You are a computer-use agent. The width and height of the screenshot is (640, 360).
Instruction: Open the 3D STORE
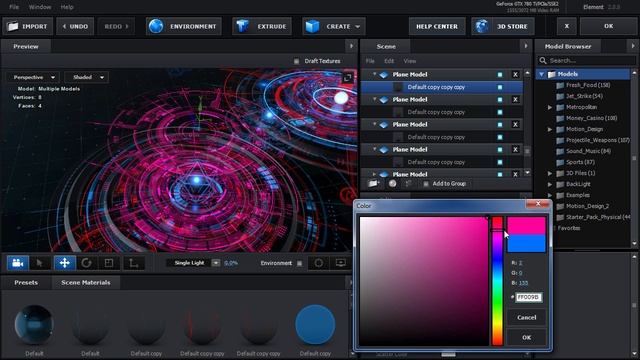(x=503, y=27)
